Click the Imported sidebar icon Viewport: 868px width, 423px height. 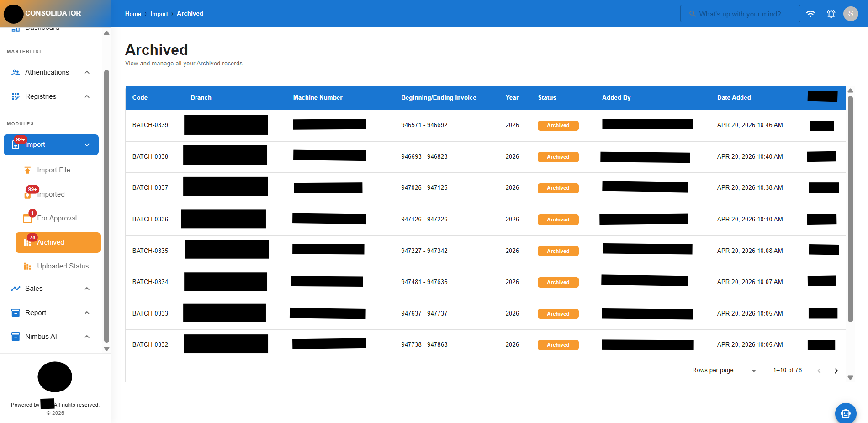tap(28, 194)
